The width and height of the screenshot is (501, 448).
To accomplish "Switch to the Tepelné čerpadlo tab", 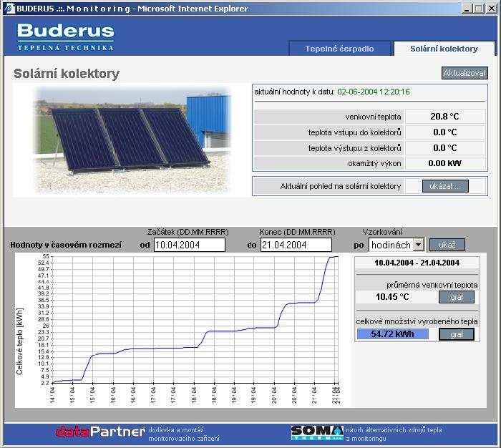I will [340, 48].
